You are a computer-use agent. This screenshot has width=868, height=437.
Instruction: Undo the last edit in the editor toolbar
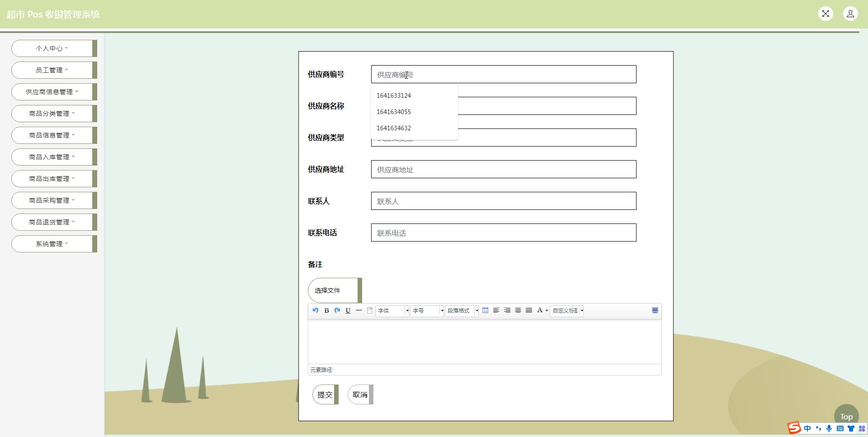pos(316,310)
